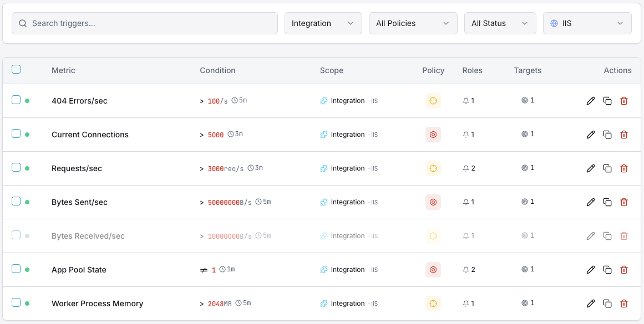Expand the All Status filter
Screen dimensions: 644x324
click(x=500, y=23)
